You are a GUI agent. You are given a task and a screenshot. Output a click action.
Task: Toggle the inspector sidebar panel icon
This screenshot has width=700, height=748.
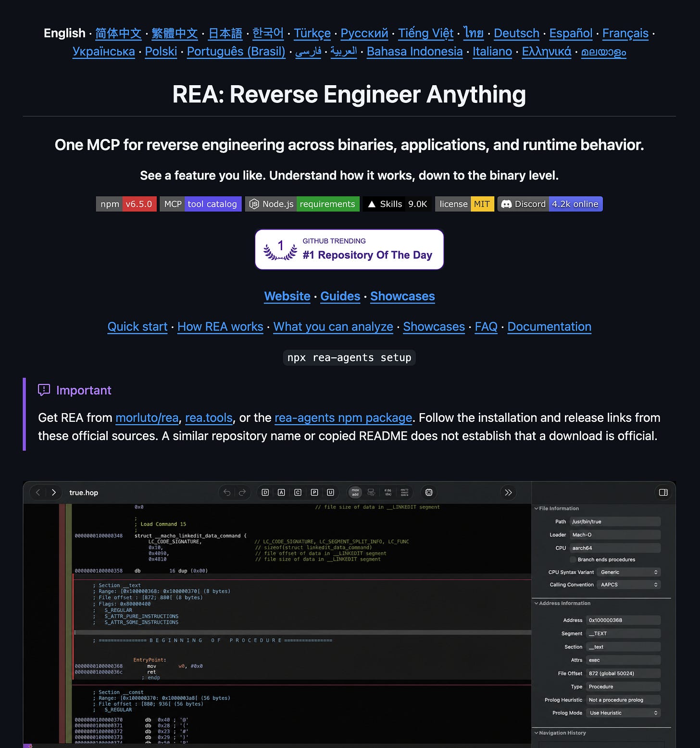[x=663, y=493]
